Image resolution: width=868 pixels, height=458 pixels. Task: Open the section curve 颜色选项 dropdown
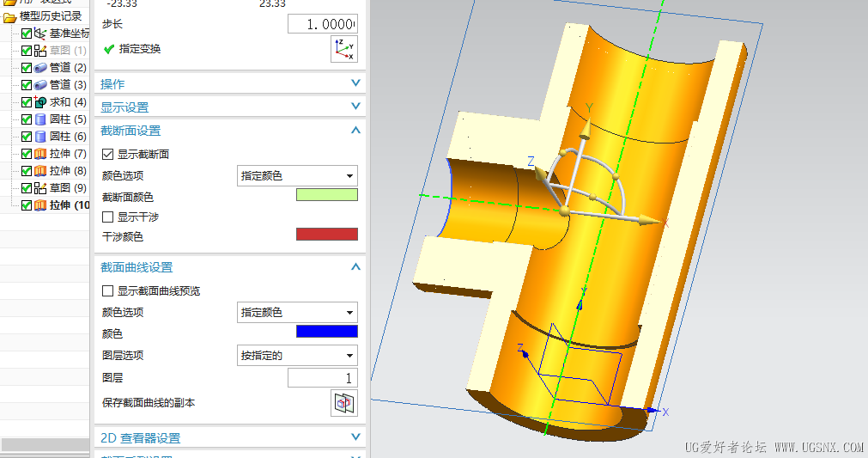(297, 312)
